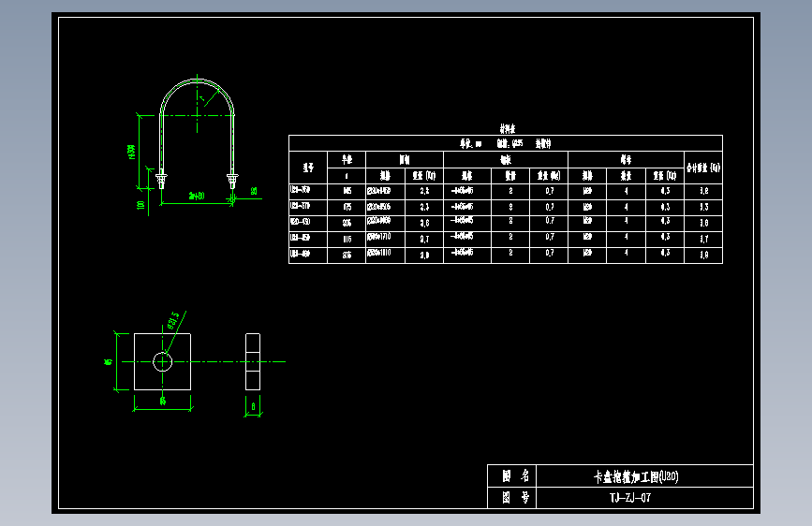Click the 合计重量 (Kg) column header
812x526 pixels.
tap(703, 168)
